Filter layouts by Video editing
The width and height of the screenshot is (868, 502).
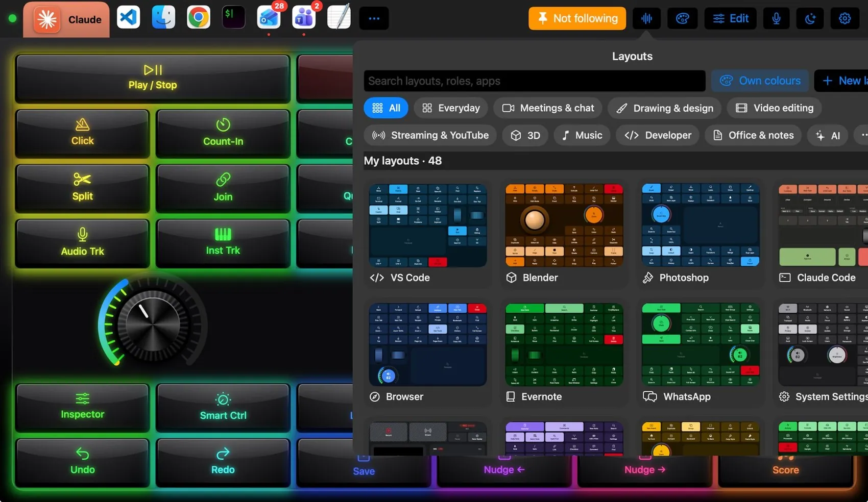point(774,108)
